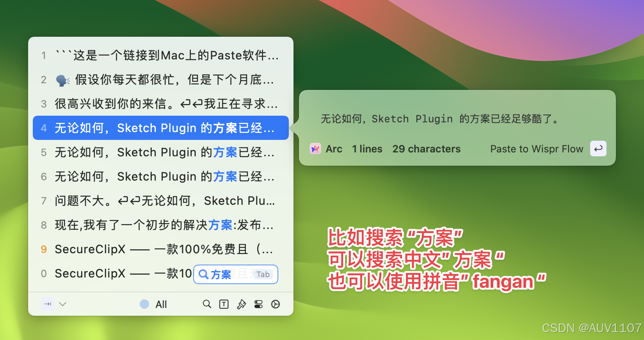This screenshot has width=644, height=340.
Task: Select the 'All' filter label
Action: click(161, 304)
